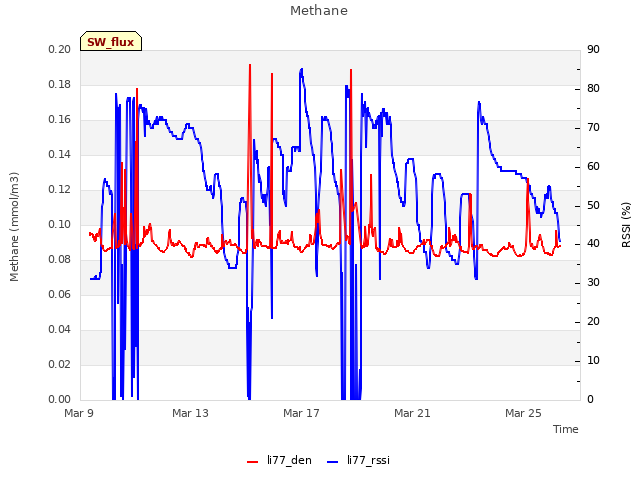640x480 pixels.
Task: Click the 0.18 left axis value
Action: click(60, 84)
